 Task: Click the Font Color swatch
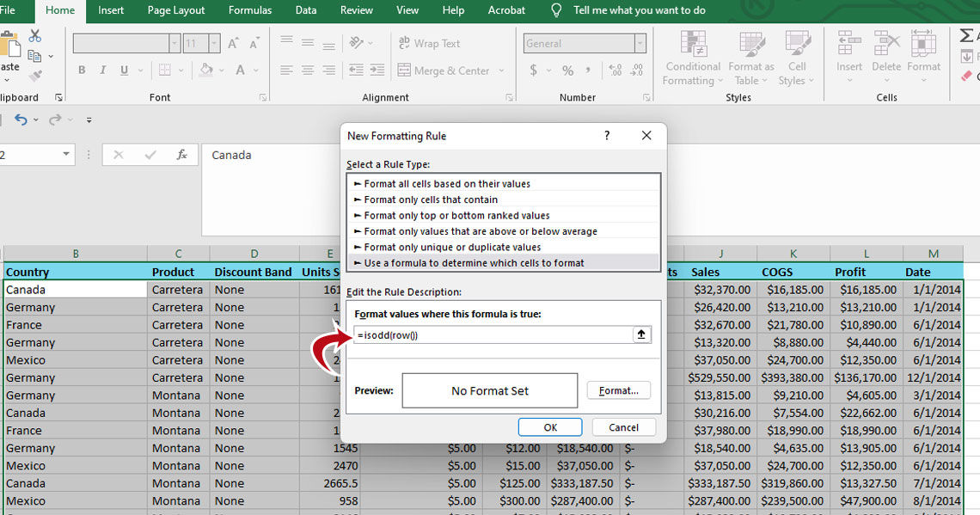(242, 71)
